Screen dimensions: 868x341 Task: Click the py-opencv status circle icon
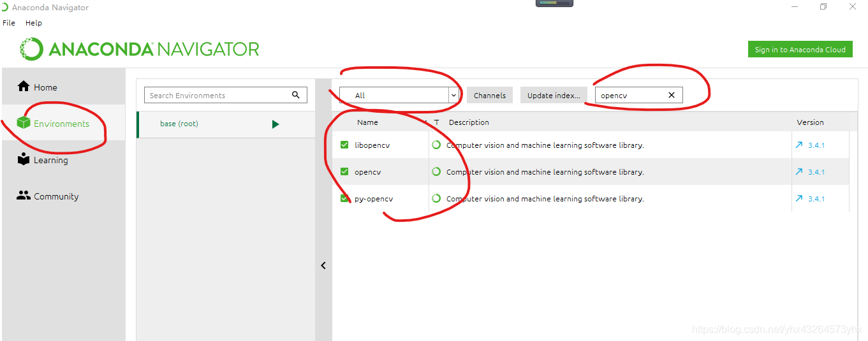click(x=436, y=198)
